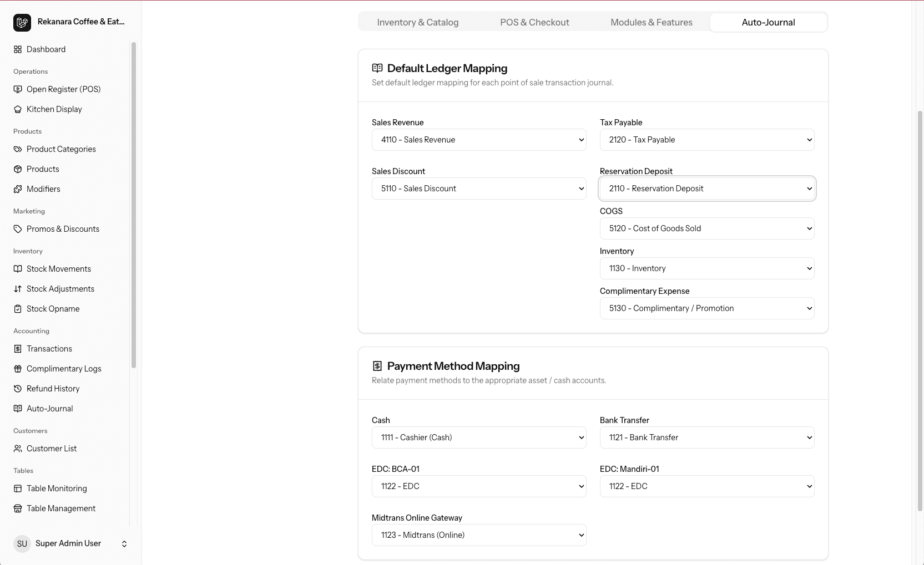Click the sidebar vertical scrollbar

133,205
